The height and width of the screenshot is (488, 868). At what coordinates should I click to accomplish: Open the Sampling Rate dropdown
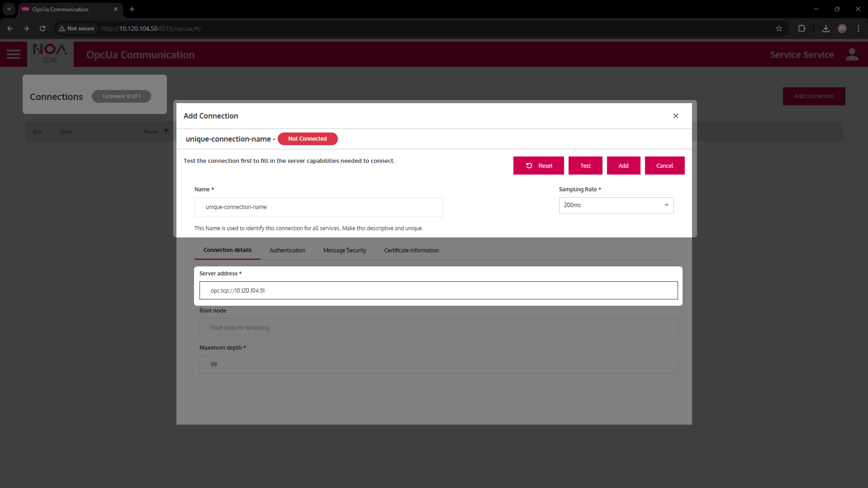pyautogui.click(x=666, y=205)
